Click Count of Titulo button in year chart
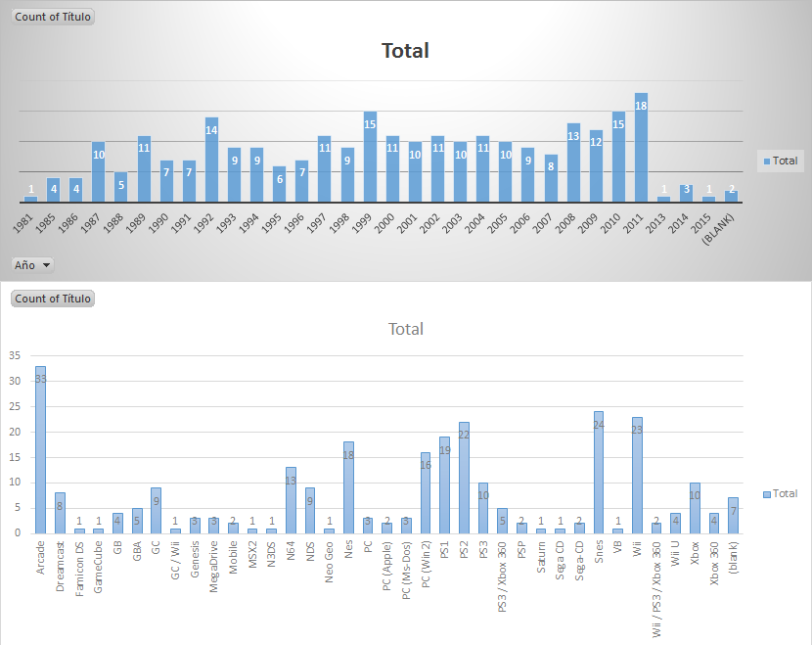The height and width of the screenshot is (645, 812). [54, 17]
